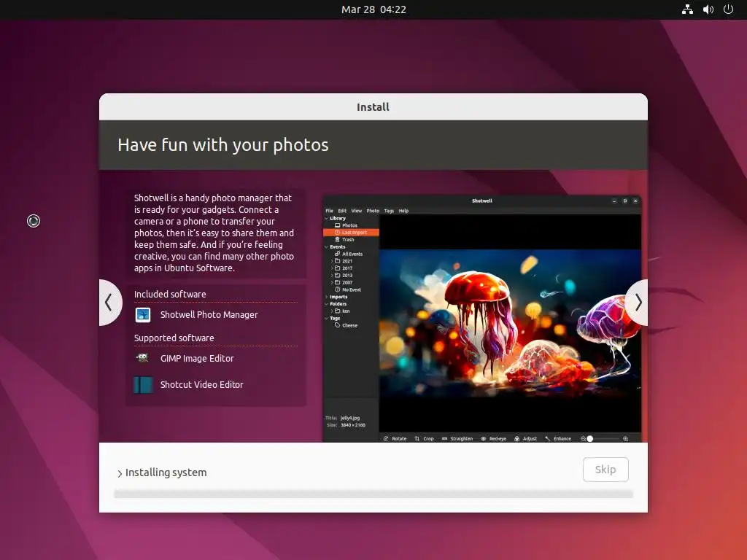Collapse the Tags section in Shotwell preview
Image resolution: width=747 pixels, height=560 pixels.
pos(327,318)
